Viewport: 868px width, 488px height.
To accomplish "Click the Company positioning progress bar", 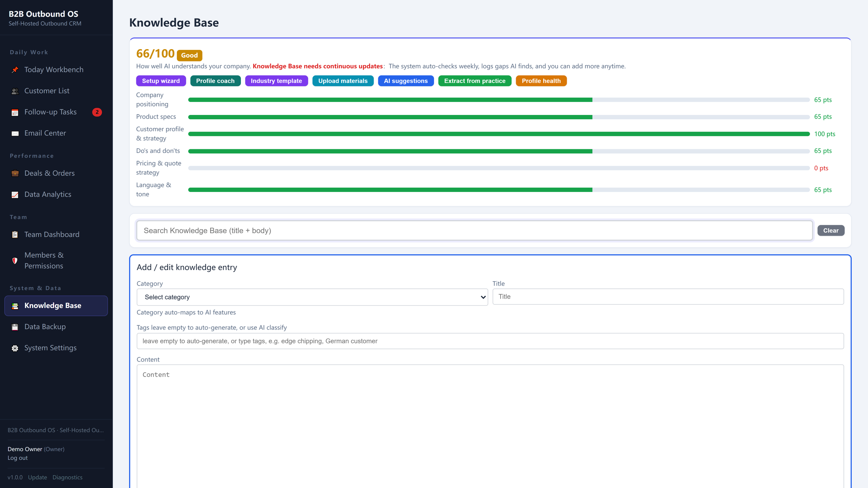I will tap(499, 100).
